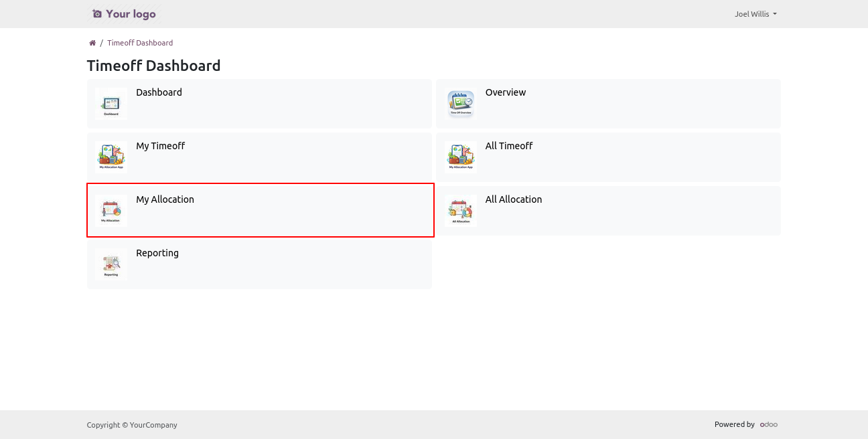Click the Dashboard card icon
This screenshot has width=868, height=439.
tap(111, 104)
